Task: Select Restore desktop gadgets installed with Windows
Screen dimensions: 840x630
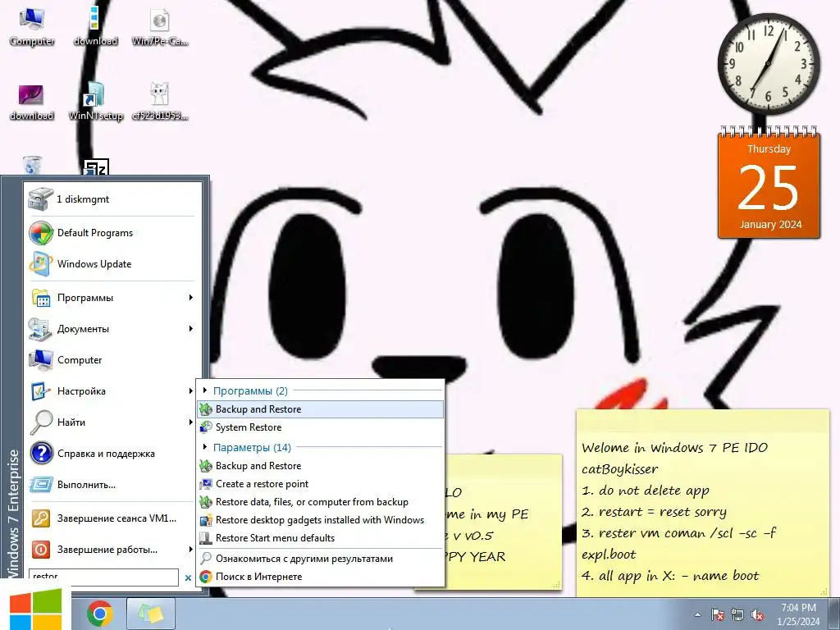Action: point(321,520)
